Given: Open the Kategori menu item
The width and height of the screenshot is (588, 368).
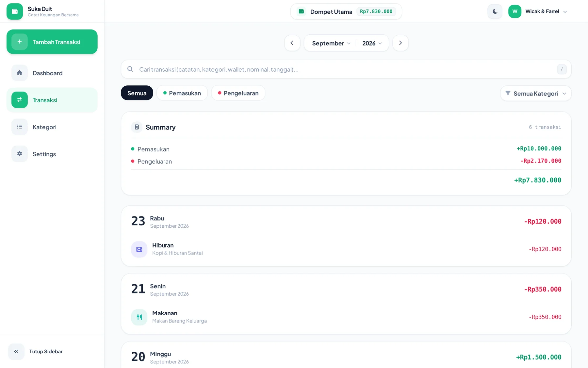Looking at the screenshot, I should [52, 127].
